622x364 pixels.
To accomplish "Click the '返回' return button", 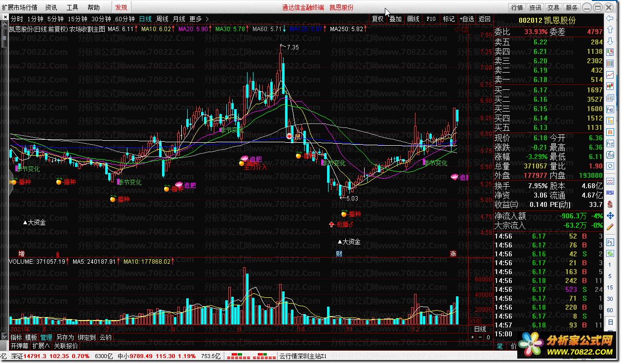I will point(484,19).
